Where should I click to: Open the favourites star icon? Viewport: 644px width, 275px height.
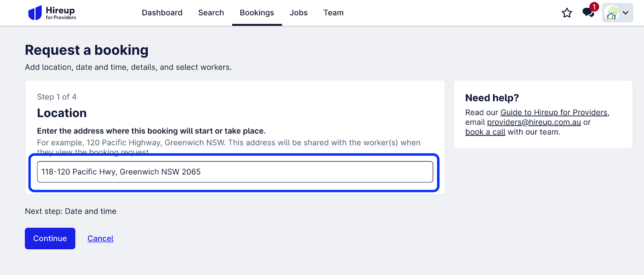567,13
